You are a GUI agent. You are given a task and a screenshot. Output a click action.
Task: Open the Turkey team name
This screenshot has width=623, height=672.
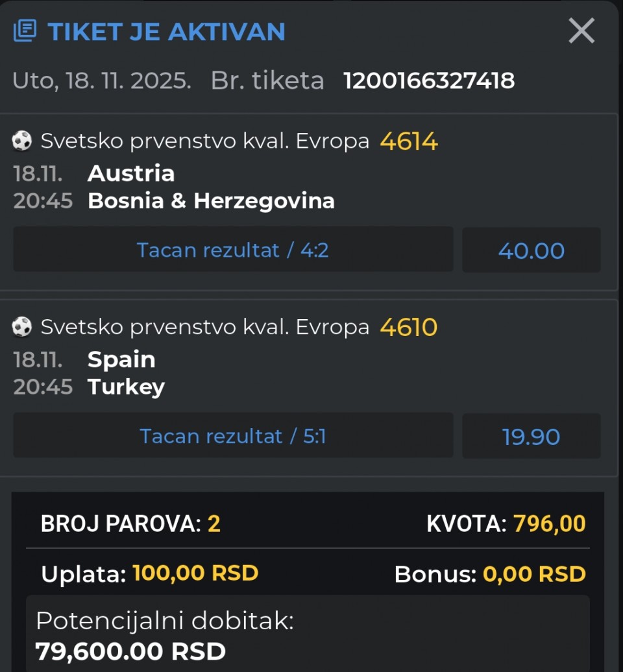pos(126,387)
